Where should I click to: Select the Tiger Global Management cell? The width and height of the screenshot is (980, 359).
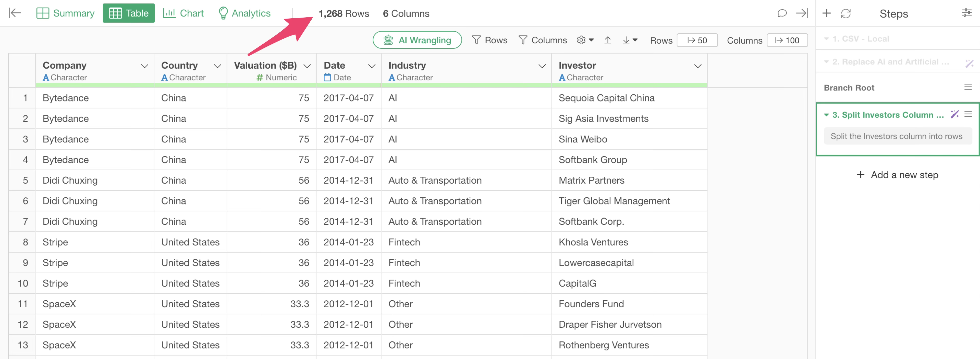tap(629, 201)
